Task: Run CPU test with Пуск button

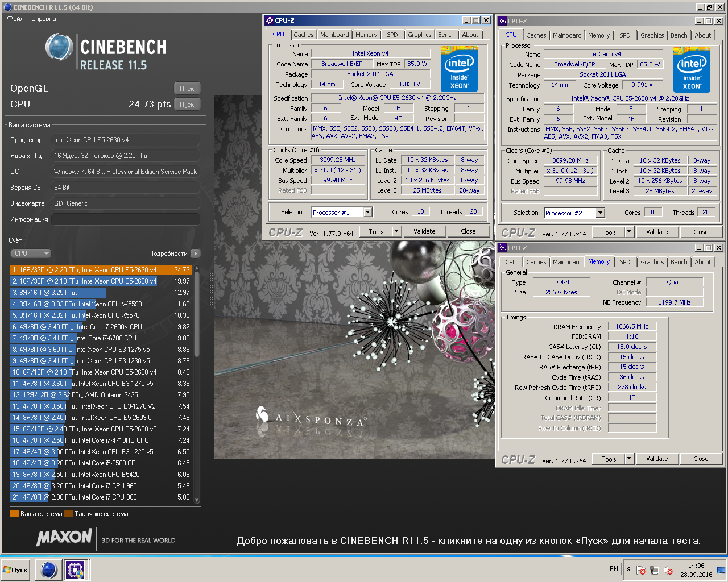Action: click(x=187, y=105)
